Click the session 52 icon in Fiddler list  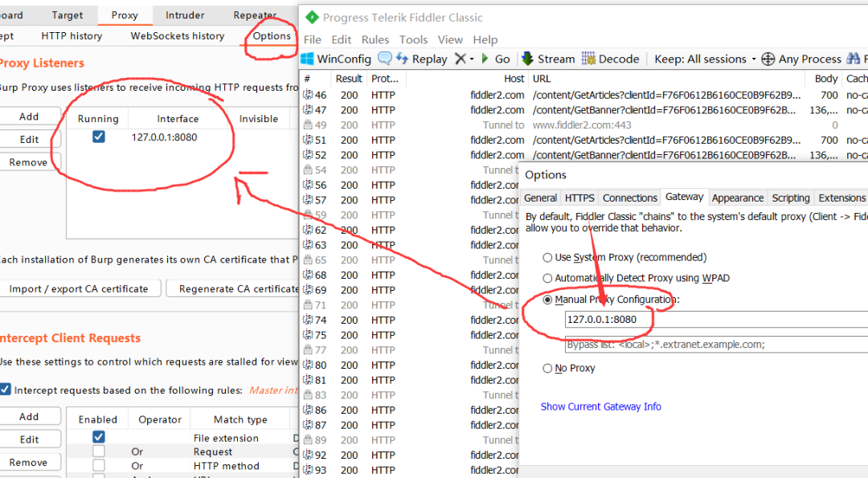click(308, 155)
